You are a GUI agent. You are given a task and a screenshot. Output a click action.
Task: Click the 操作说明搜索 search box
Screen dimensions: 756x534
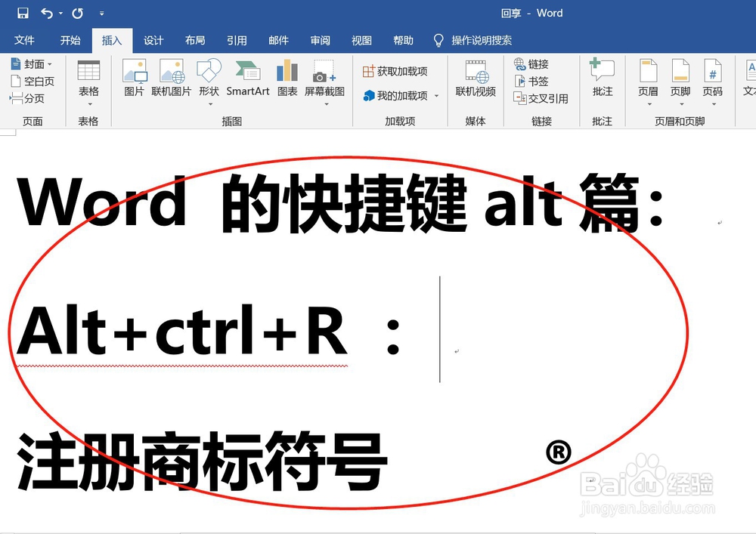coord(481,40)
